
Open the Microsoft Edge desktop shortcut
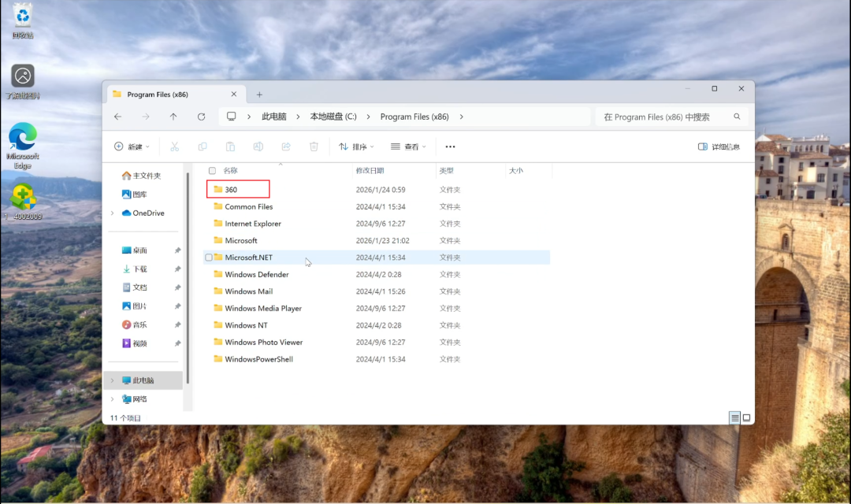(x=22, y=146)
